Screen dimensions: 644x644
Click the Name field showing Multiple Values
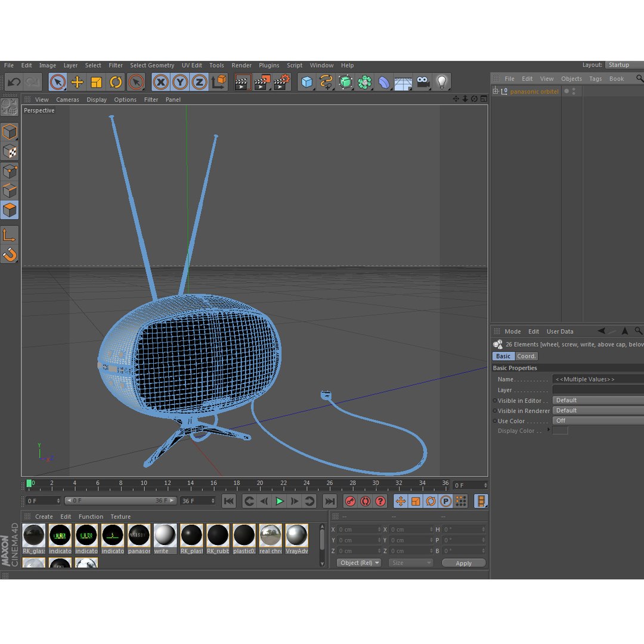point(598,379)
